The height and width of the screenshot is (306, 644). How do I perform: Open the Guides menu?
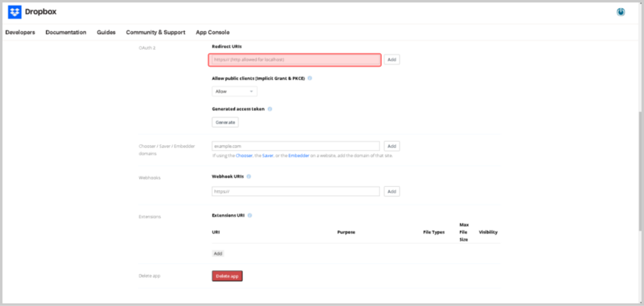[106, 32]
